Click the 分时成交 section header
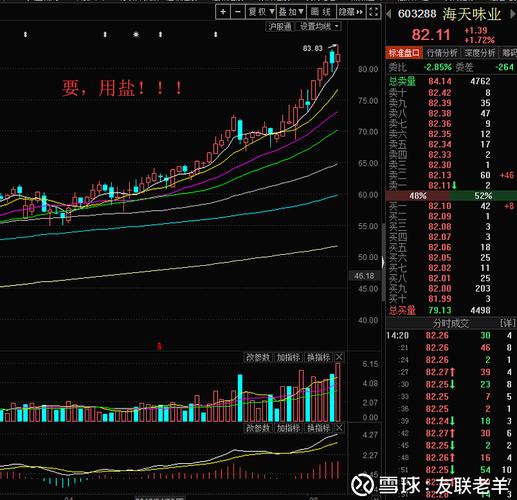The height and width of the screenshot is (500, 517). pos(451,323)
